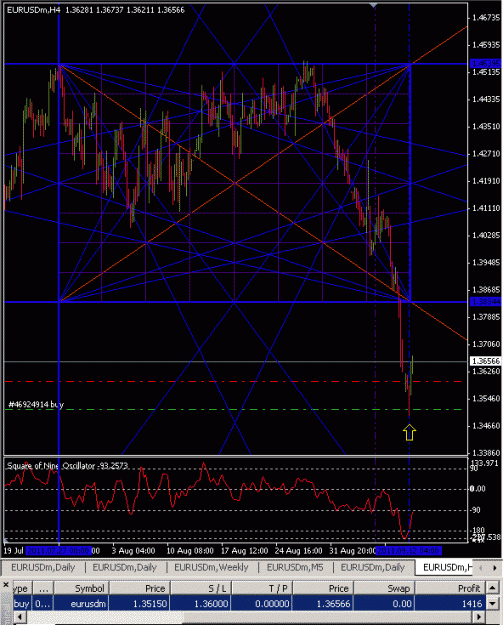The width and height of the screenshot is (503, 625).
Task: Sort trades by the Profit column header
Action: pos(451,588)
